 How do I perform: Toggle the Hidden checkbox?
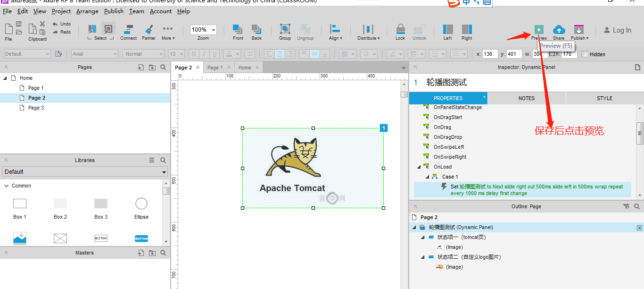pyautogui.click(x=585, y=54)
